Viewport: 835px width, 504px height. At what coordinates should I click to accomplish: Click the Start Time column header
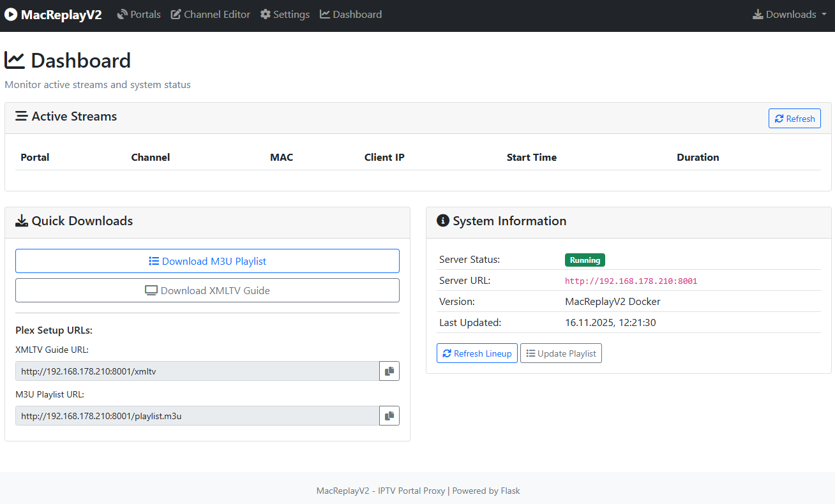click(x=532, y=157)
